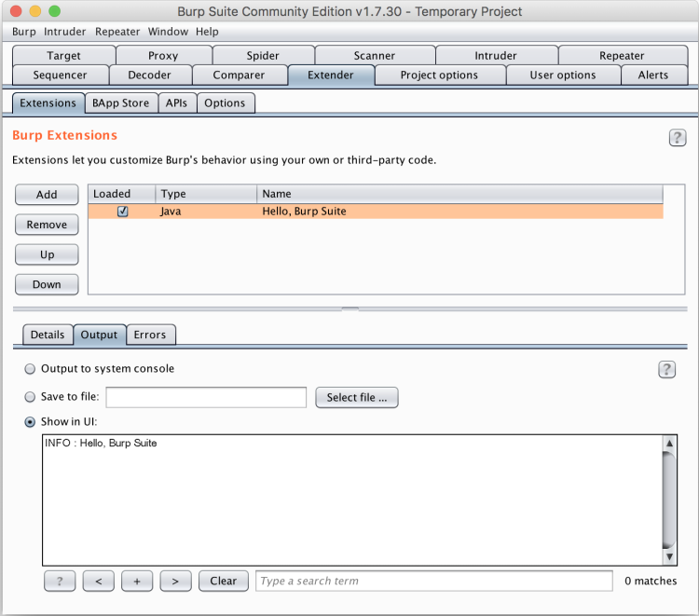The height and width of the screenshot is (616, 699).
Task: Open help icon for Output panel
Action: pyautogui.click(x=666, y=370)
